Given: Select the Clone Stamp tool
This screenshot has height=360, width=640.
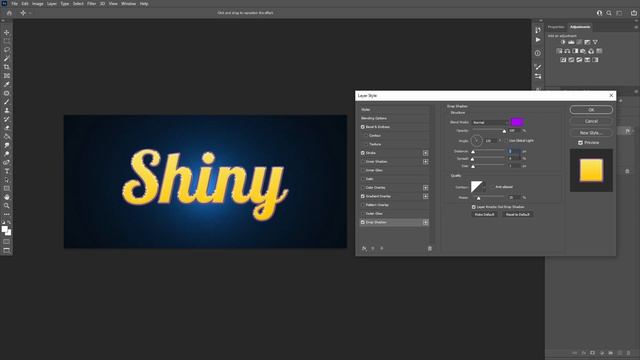Looking at the screenshot, I should click(7, 111).
